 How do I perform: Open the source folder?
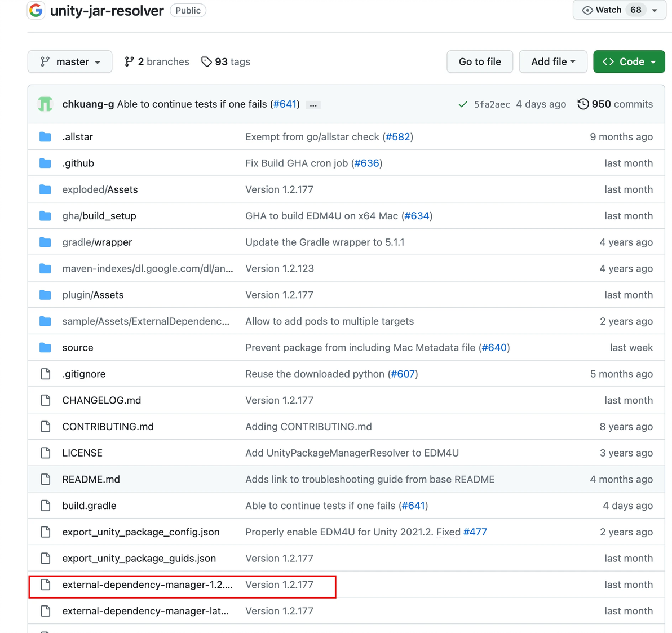[78, 348]
